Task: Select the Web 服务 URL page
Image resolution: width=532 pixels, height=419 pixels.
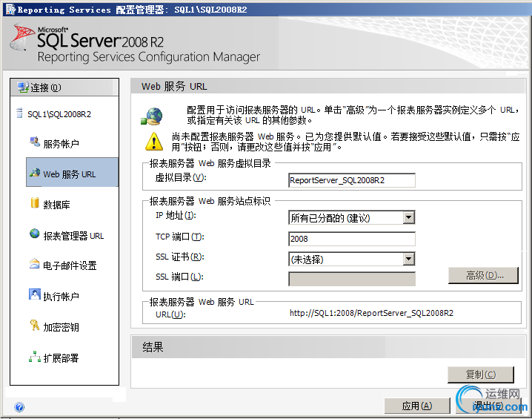Action: pyautogui.click(x=72, y=172)
